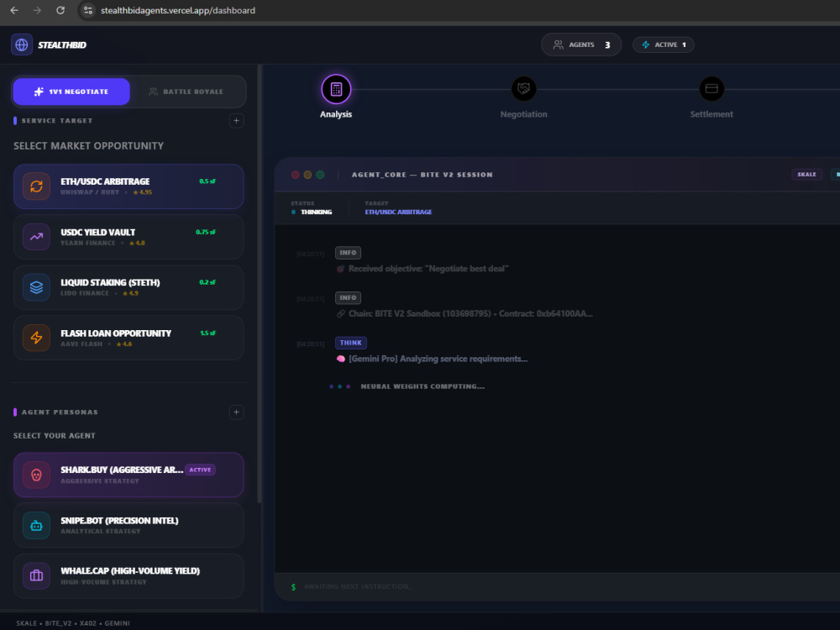This screenshot has width=840, height=630.
Task: Click AGENT_CORE BITE V2 SESSION title
Action: pyautogui.click(x=423, y=175)
